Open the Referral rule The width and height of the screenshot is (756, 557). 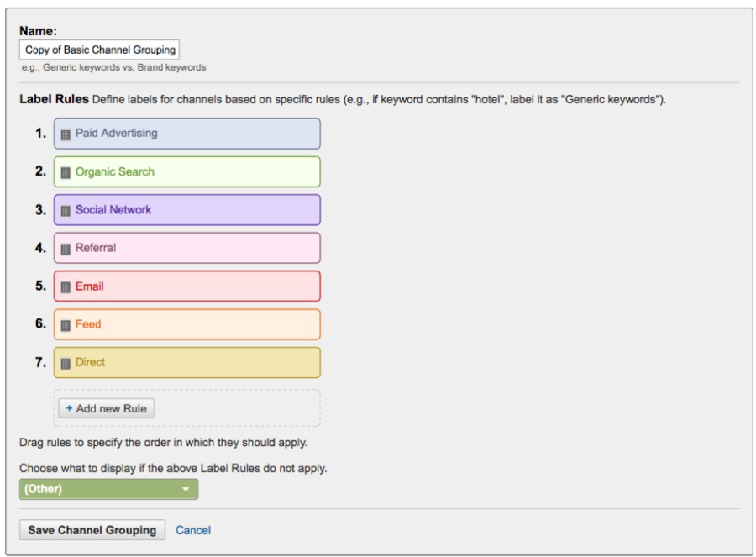[96, 248]
